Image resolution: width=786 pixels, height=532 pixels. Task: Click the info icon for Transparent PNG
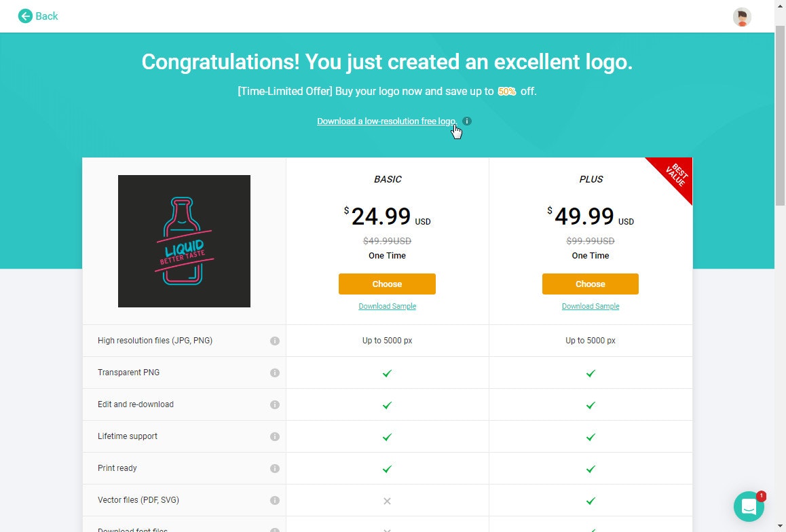click(275, 373)
